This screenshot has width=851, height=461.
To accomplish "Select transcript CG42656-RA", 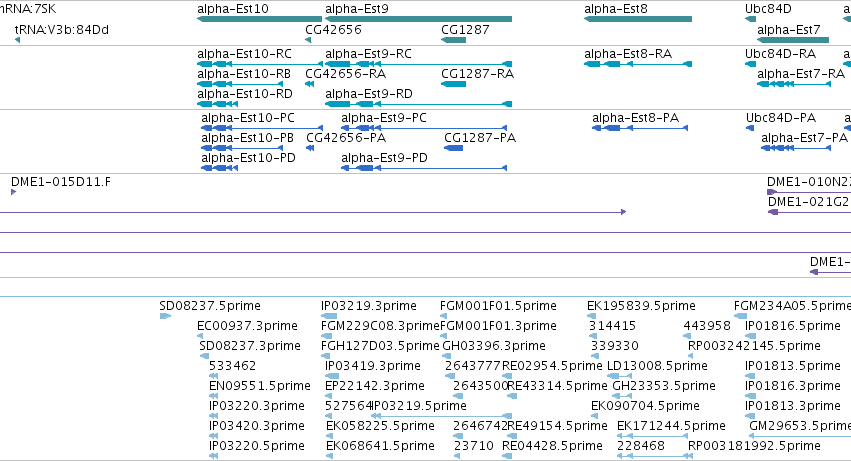I will 346,74.
